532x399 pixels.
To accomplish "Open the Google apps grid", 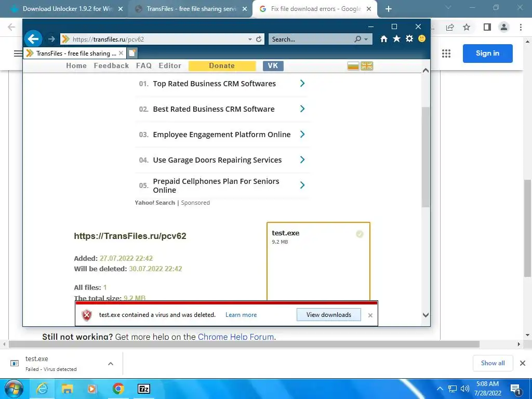I will click(x=446, y=54).
